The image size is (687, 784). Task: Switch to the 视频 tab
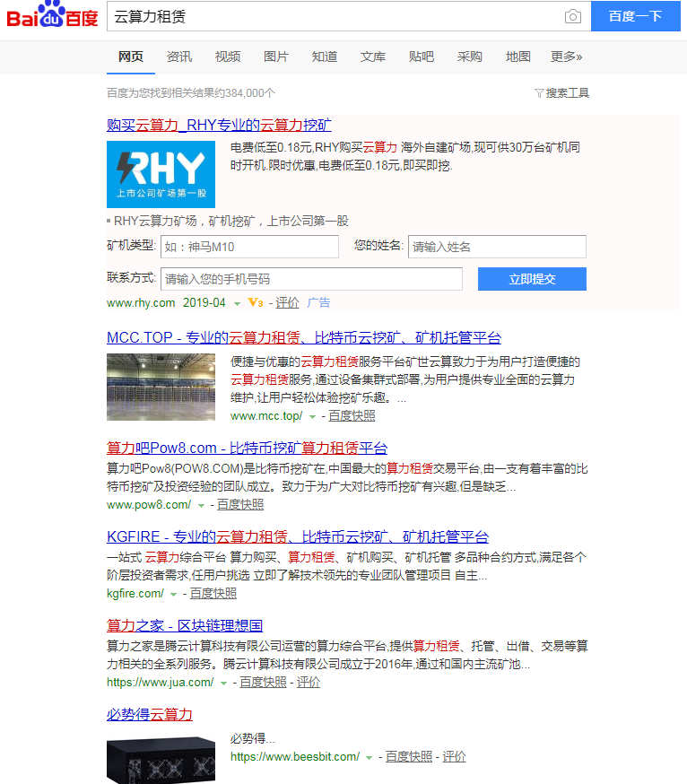(x=228, y=57)
